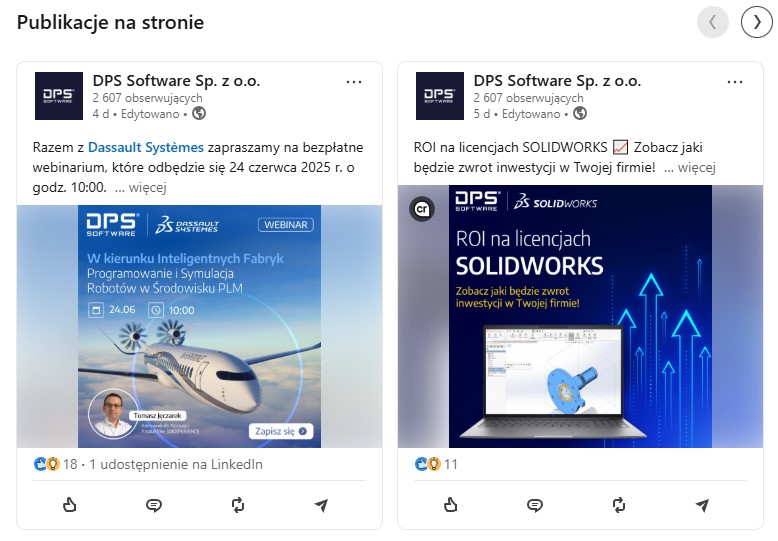Click DPS logo on second post
The image size is (778, 541).
[x=440, y=96]
